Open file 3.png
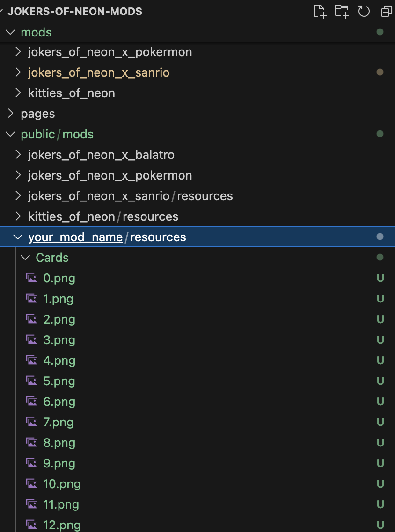 (59, 340)
